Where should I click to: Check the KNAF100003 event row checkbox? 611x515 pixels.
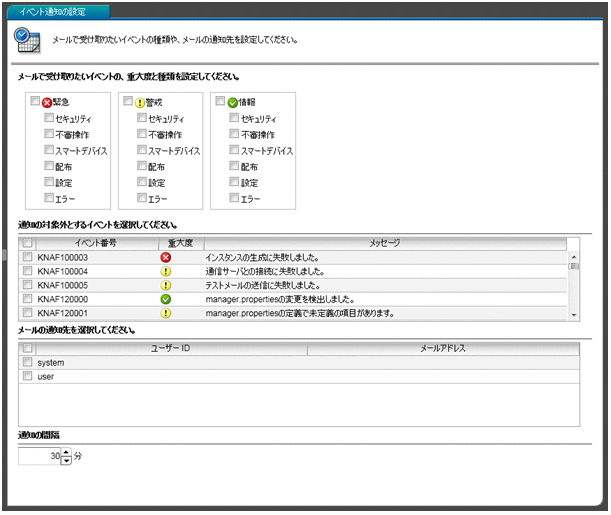(28, 257)
